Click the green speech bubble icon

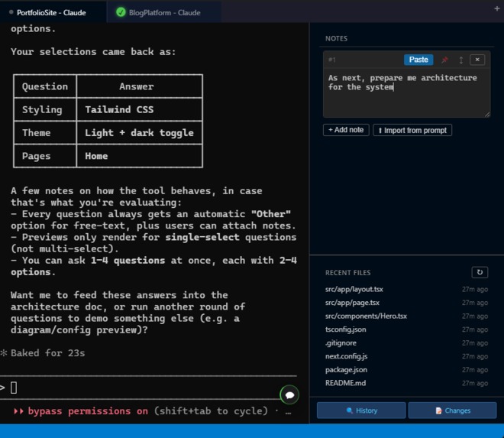(x=289, y=395)
